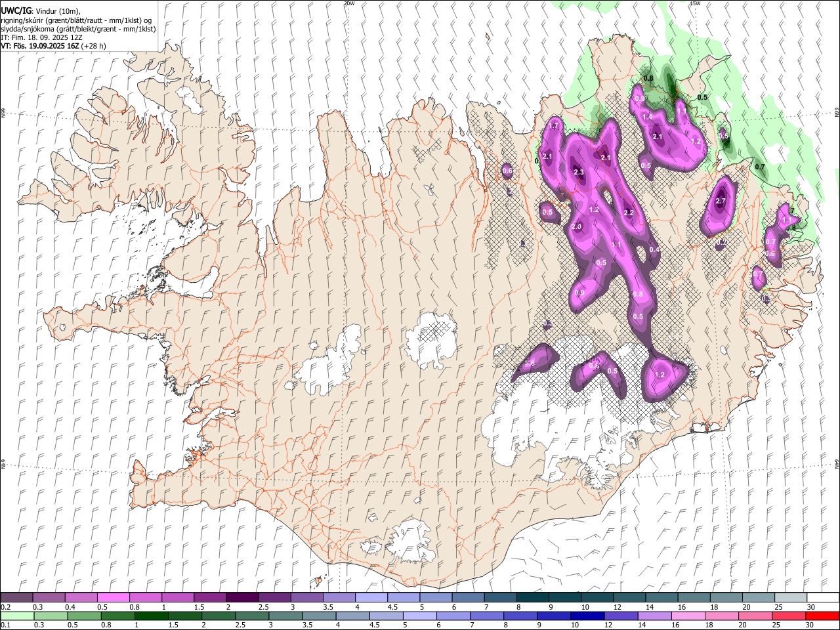Select the 'VT: Fös. 19.09.2025 16Z (+28 h)' line
This screenshot has width=840, height=630.
pyautogui.click(x=54, y=46)
